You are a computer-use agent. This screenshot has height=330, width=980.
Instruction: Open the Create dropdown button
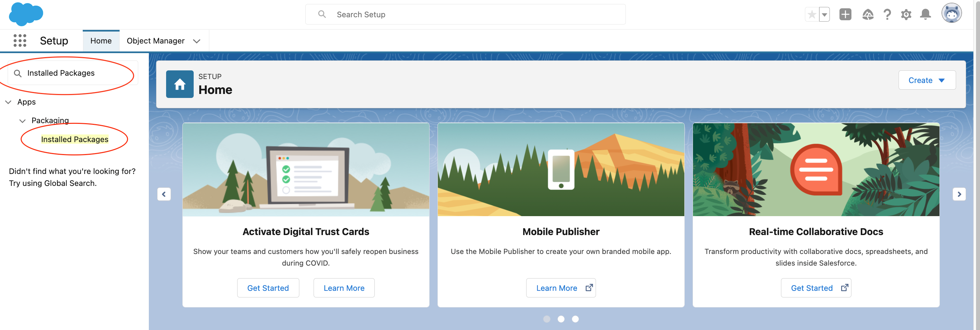coord(927,80)
